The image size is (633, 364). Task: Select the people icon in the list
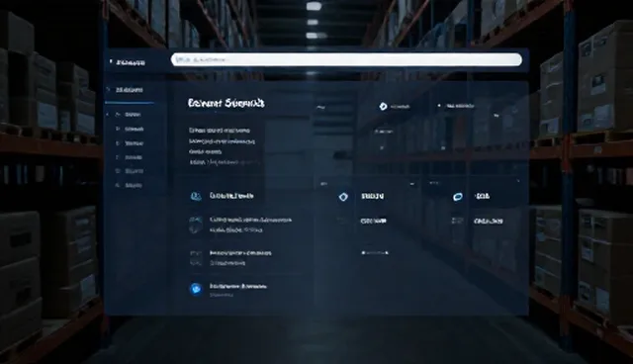point(196,196)
